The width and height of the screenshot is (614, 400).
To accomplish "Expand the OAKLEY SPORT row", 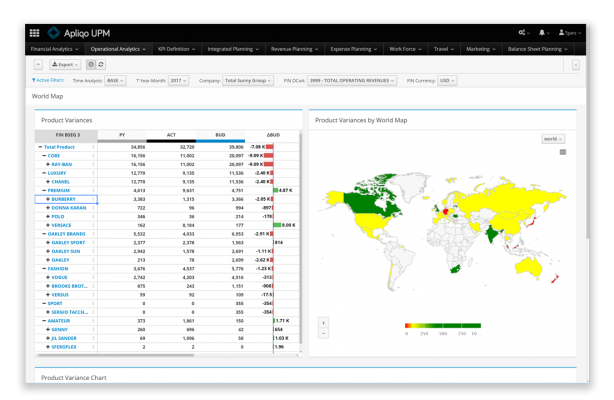I will [x=48, y=243].
